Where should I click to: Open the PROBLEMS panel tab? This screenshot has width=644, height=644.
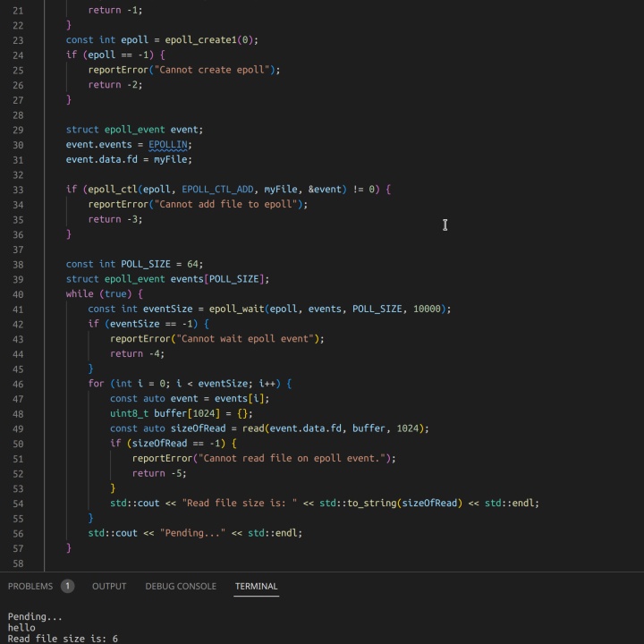click(x=30, y=586)
